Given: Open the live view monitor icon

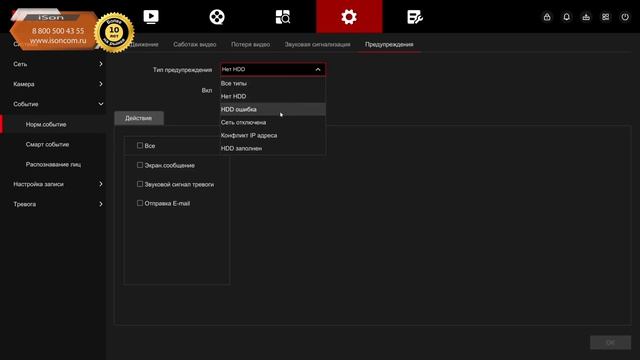Looking at the screenshot, I should pyautogui.click(x=151, y=17).
